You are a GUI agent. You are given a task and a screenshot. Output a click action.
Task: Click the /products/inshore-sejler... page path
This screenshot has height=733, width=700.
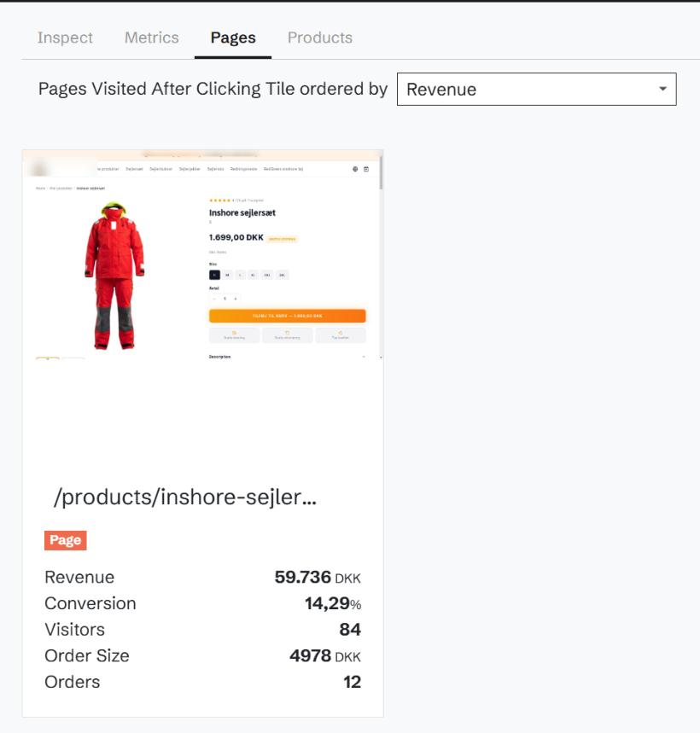[185, 497]
